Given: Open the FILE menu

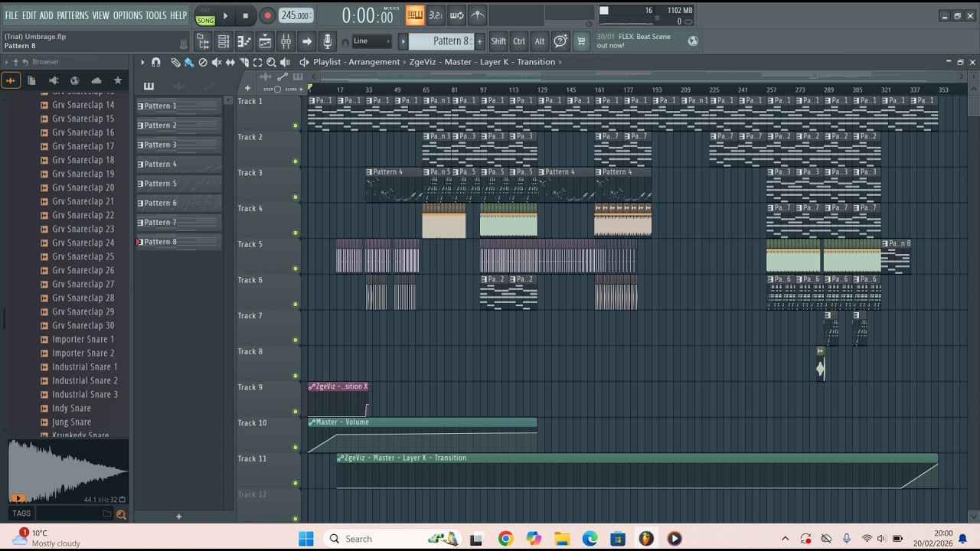Looking at the screenshot, I should pyautogui.click(x=11, y=15).
